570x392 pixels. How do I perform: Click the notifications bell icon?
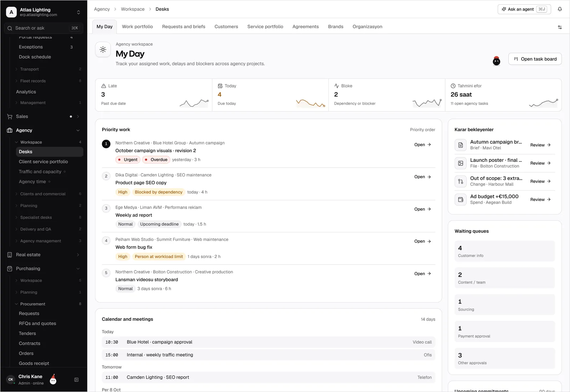click(x=560, y=9)
